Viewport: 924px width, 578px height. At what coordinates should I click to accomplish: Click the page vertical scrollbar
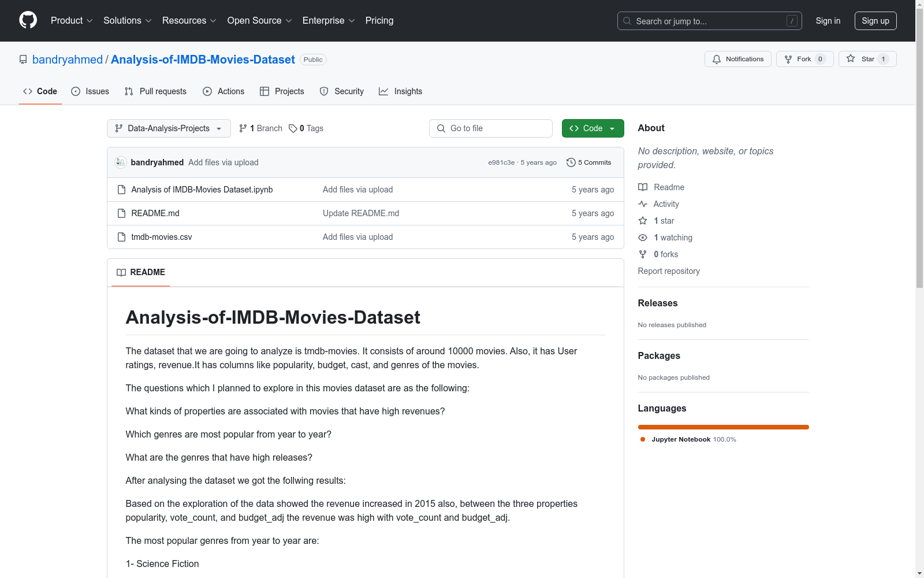(919, 149)
